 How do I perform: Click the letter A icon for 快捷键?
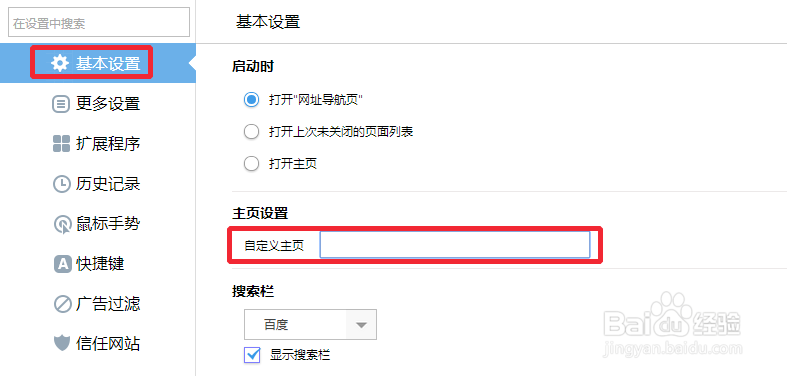(x=62, y=264)
